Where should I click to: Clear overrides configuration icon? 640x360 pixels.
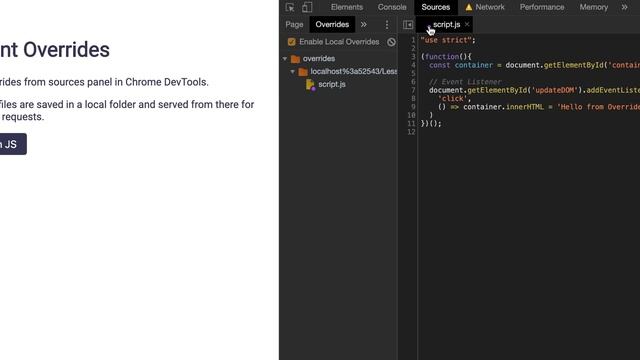(x=391, y=42)
